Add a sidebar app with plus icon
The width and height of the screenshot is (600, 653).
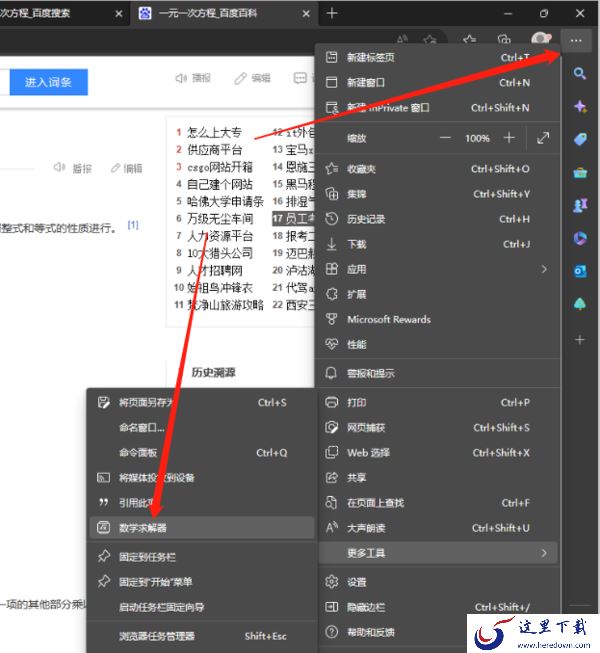pos(580,340)
